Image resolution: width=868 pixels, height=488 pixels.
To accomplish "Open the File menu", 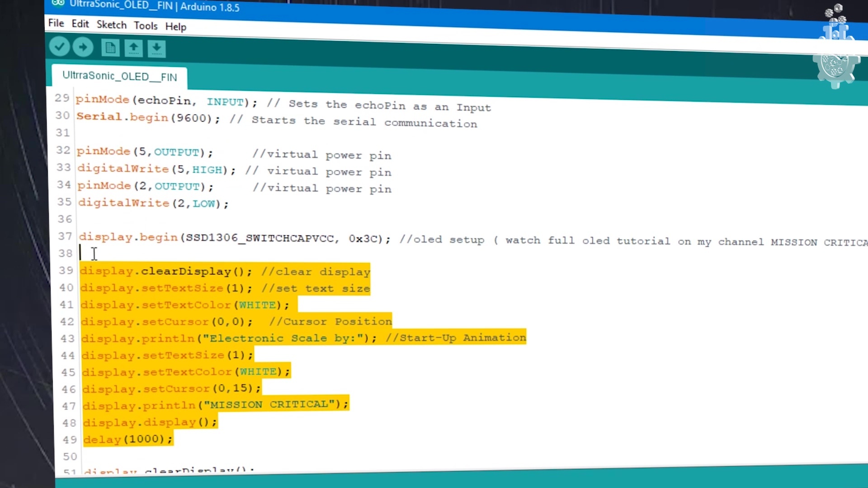I will coord(56,23).
